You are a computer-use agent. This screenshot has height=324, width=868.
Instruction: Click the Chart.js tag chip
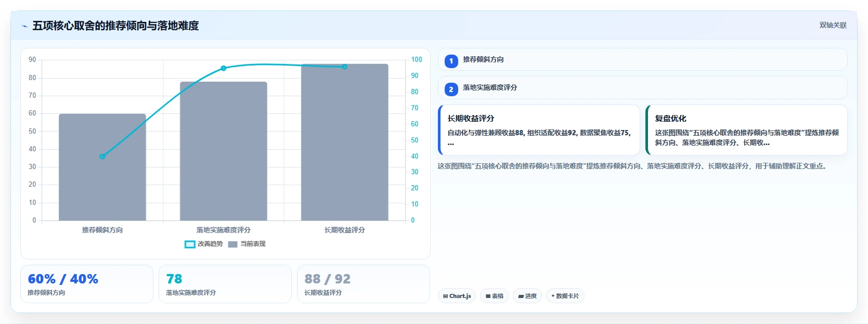(x=457, y=296)
